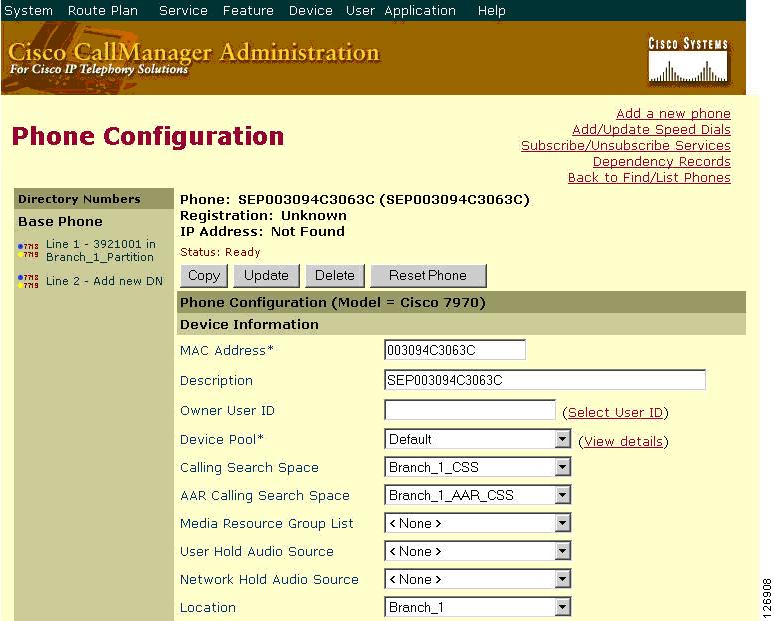Image resolution: width=774 pixels, height=621 pixels.
Task: Focus the Owner User ID field
Action: (470, 410)
